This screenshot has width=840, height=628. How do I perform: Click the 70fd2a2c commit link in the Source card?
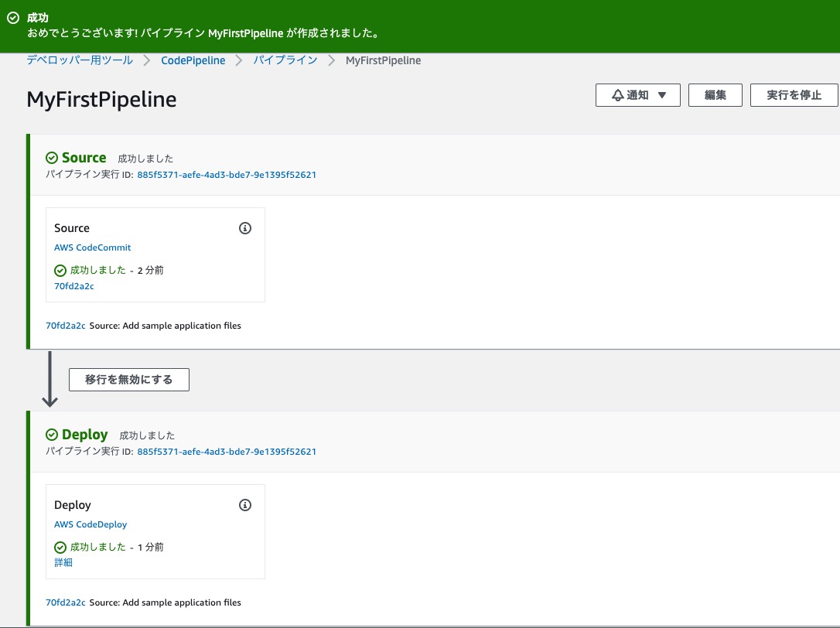pos(73,286)
